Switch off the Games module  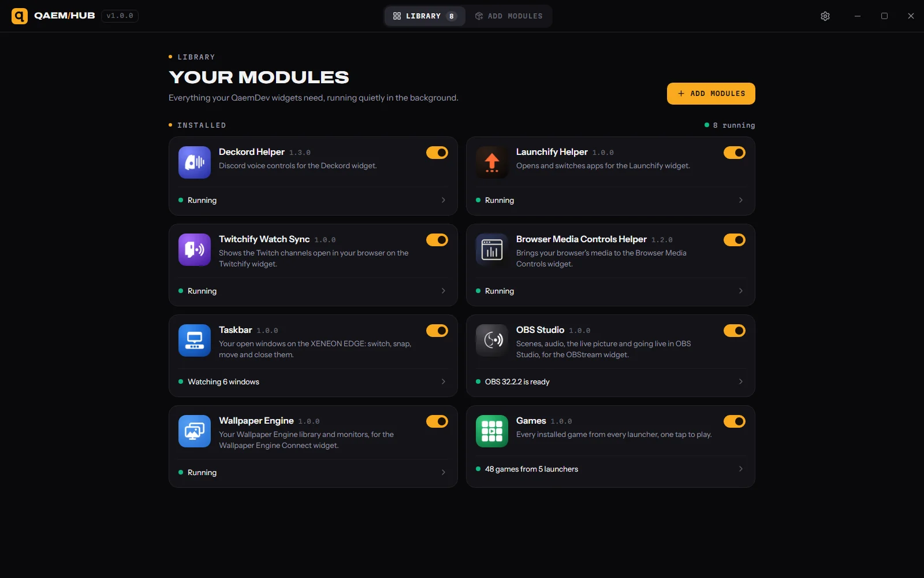(735, 421)
